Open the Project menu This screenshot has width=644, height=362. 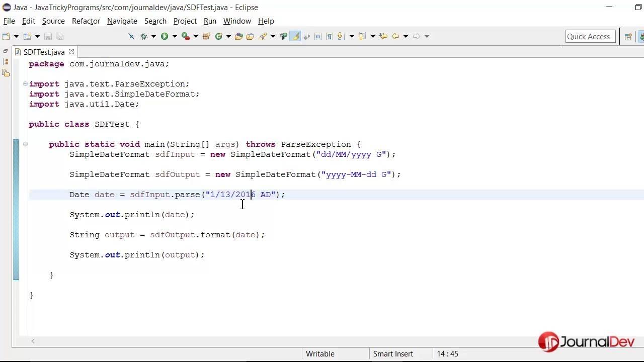pos(185,21)
